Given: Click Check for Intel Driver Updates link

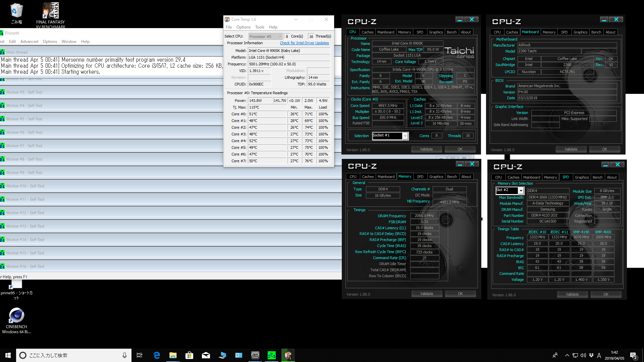Looking at the screenshot, I should [x=304, y=43].
